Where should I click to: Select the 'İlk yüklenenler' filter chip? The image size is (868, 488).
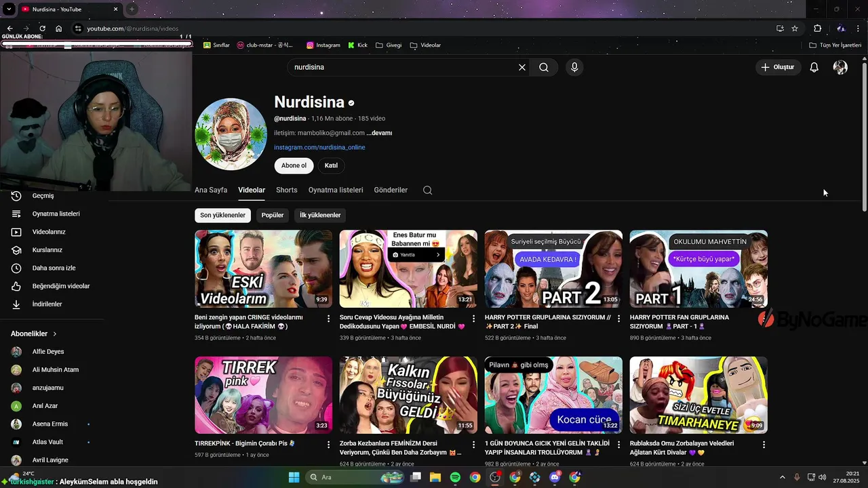coord(320,216)
